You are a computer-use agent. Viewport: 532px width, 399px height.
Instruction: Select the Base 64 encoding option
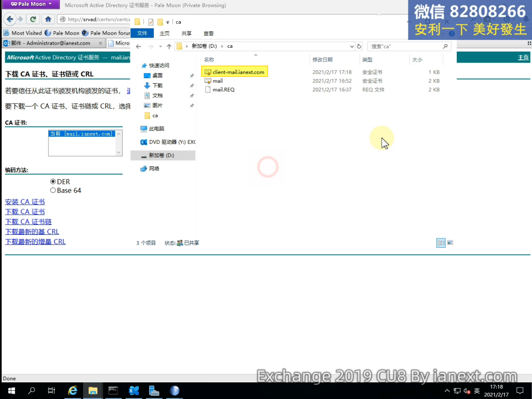pos(53,191)
